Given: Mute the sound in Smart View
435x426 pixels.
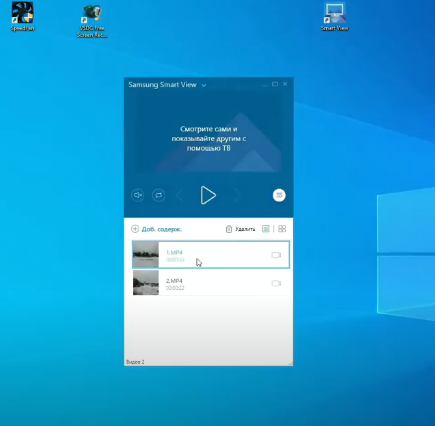Looking at the screenshot, I should click(138, 195).
